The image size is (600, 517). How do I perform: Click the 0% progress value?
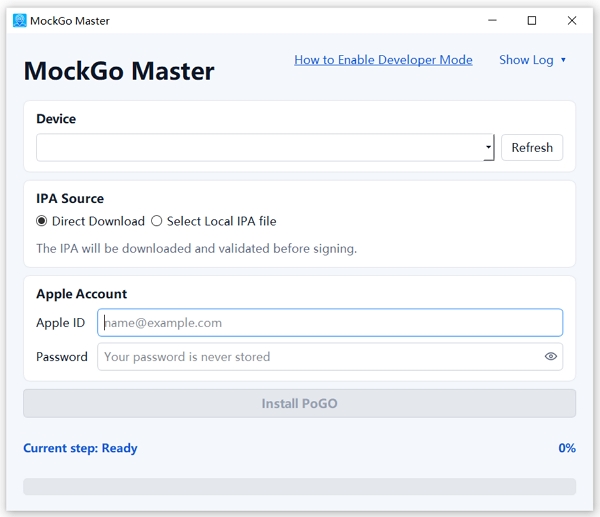[567, 448]
